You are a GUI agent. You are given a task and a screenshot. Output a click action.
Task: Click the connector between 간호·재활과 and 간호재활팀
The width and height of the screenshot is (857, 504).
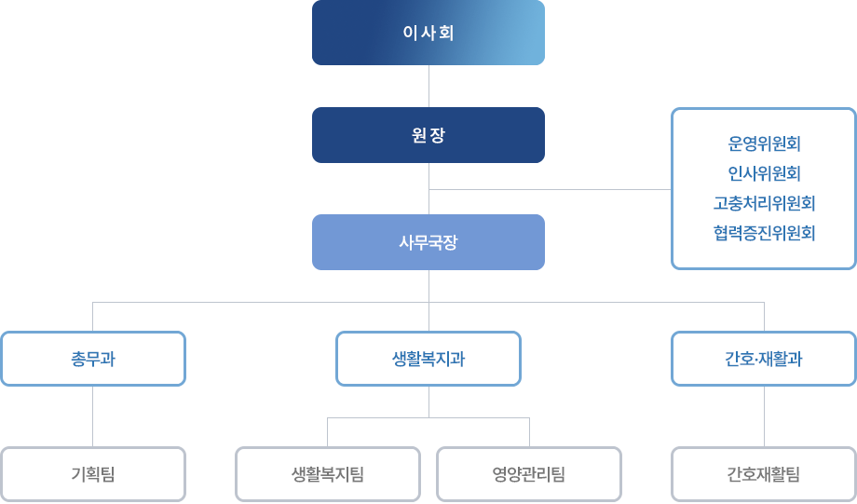tap(764, 416)
